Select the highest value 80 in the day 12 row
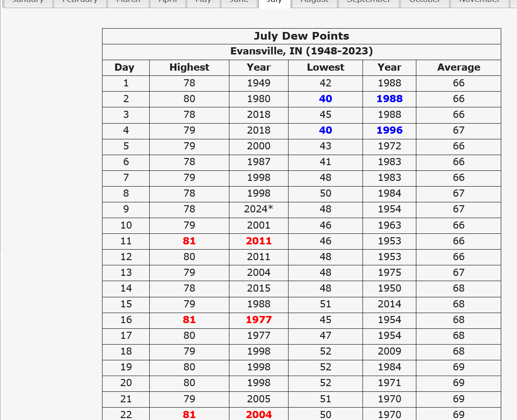 (189, 257)
